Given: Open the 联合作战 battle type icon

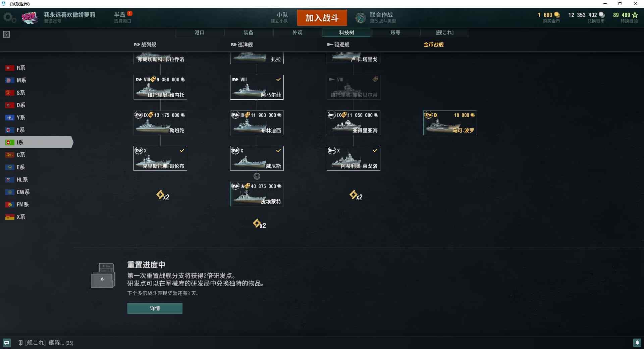Looking at the screenshot, I should (361, 18).
